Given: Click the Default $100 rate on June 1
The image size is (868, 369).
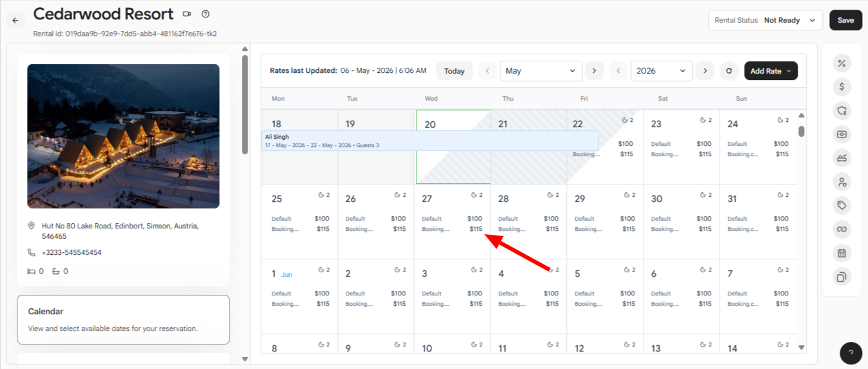Looking at the screenshot, I should click(x=301, y=294).
